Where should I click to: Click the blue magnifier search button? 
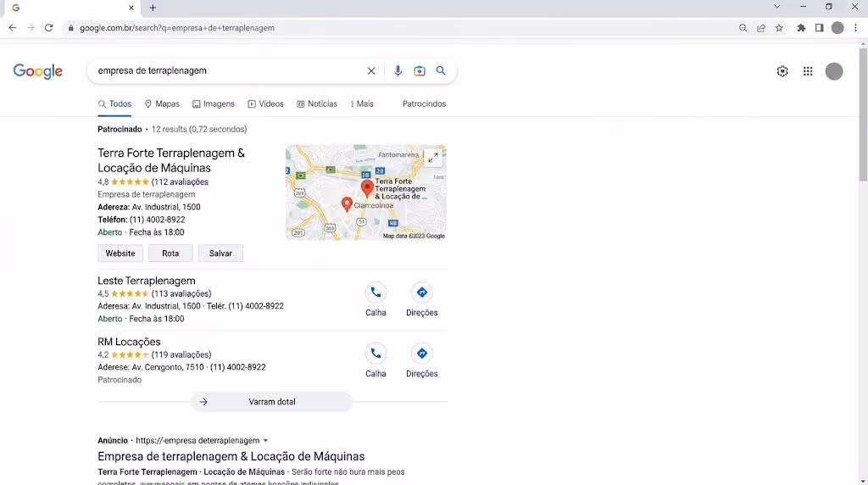click(441, 71)
